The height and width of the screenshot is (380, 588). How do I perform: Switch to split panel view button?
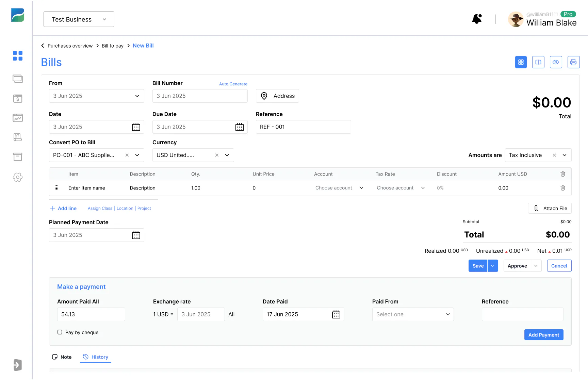[x=538, y=62]
